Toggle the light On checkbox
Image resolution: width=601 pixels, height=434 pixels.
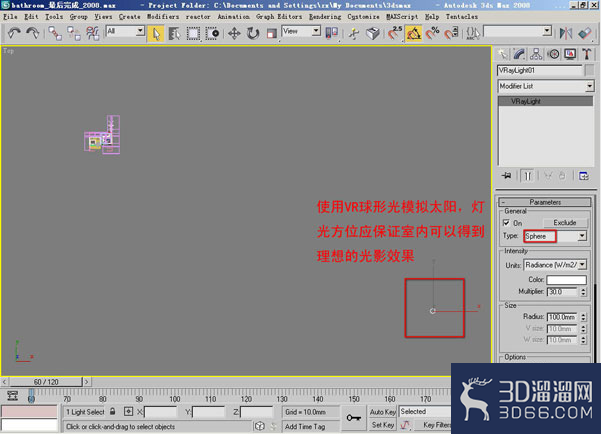(x=506, y=223)
